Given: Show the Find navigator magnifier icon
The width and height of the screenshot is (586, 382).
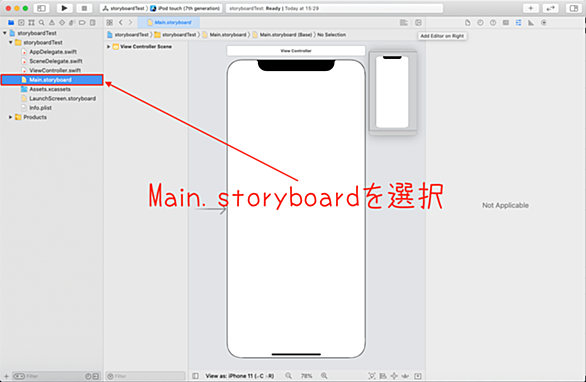Looking at the screenshot, I should [x=41, y=23].
